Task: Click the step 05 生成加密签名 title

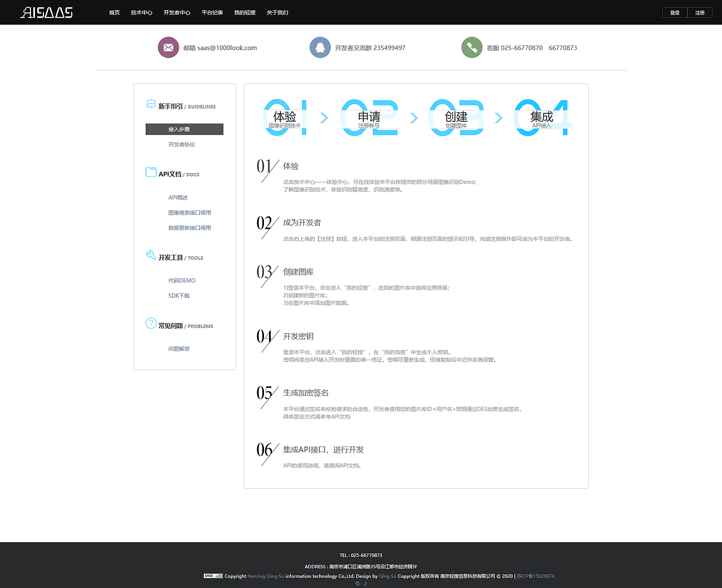Action: pos(306,393)
